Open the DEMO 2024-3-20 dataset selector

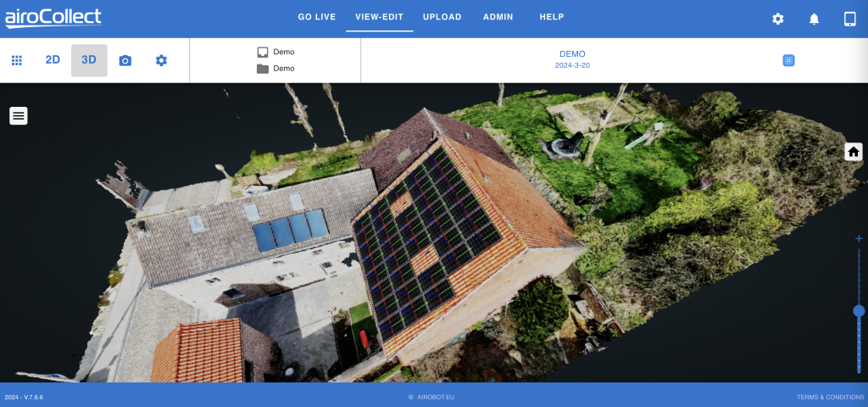[x=571, y=59]
